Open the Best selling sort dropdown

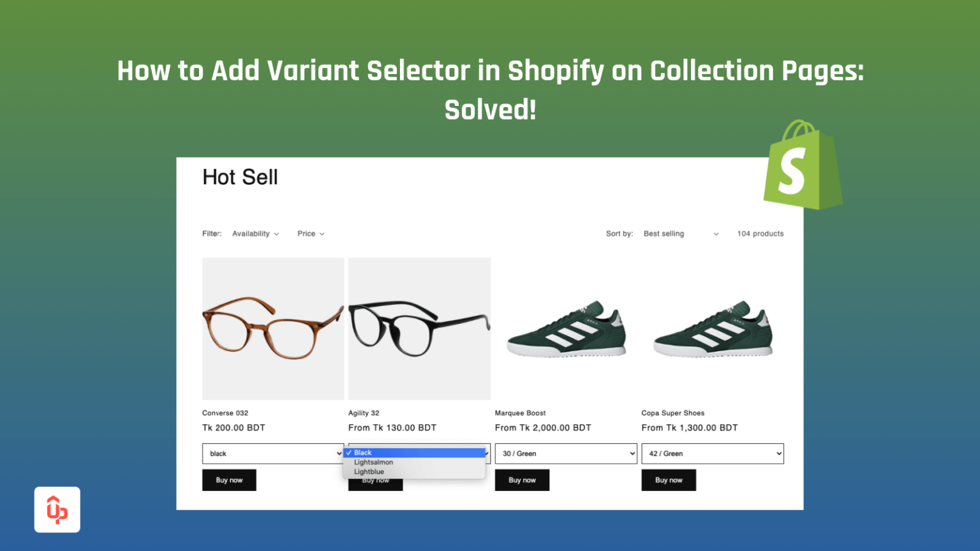point(681,234)
